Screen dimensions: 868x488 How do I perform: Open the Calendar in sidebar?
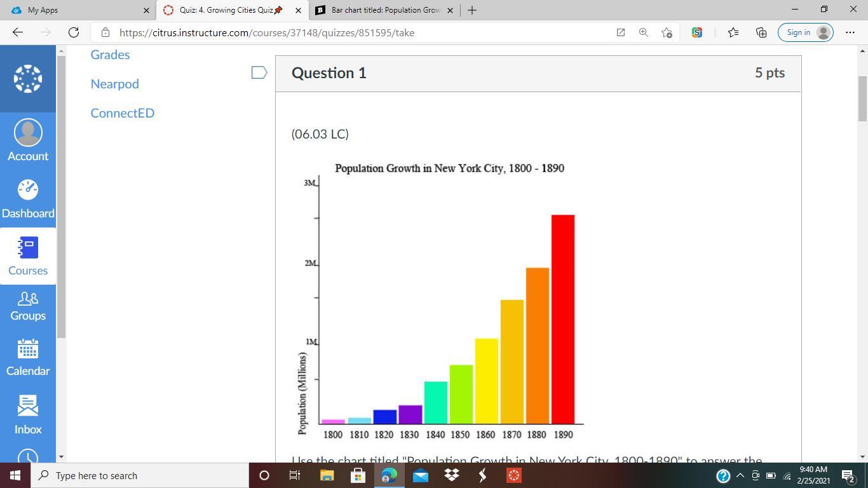pyautogui.click(x=28, y=358)
